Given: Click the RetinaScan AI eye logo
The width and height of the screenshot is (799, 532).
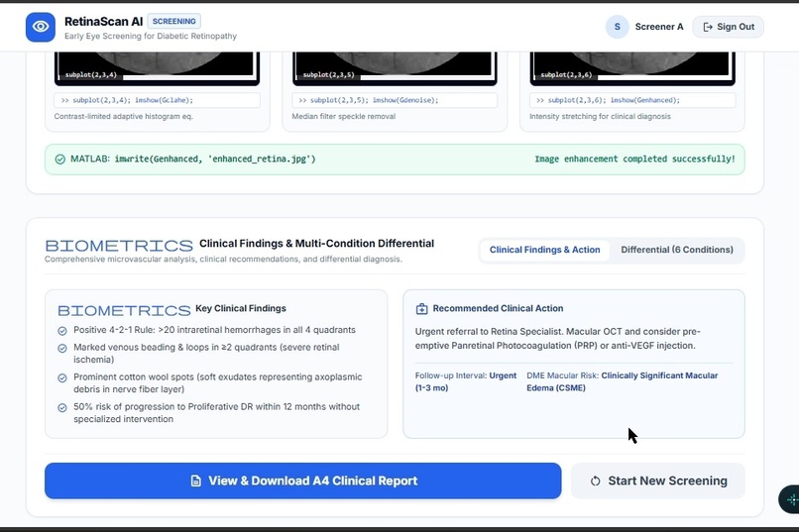Looking at the screenshot, I should click(41, 27).
